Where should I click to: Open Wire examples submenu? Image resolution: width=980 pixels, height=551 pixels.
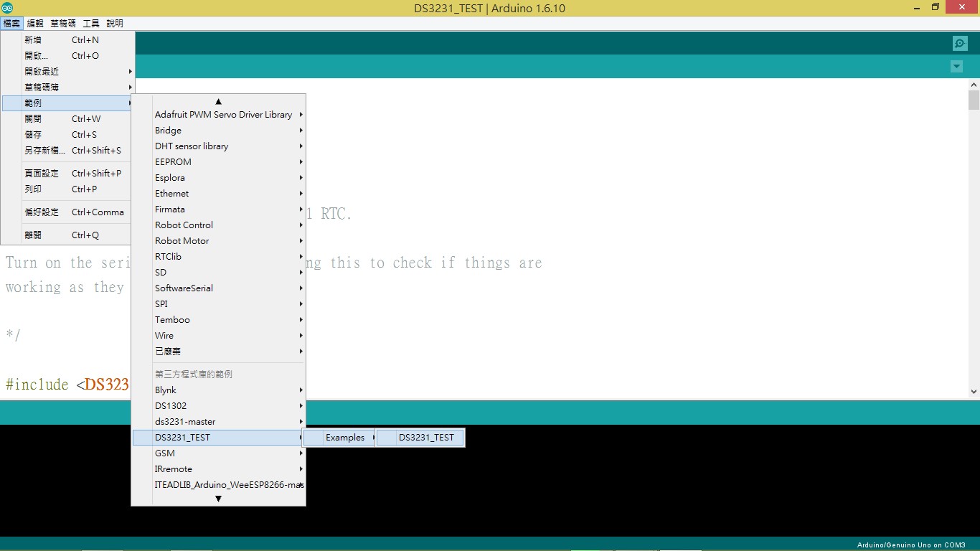coord(219,336)
